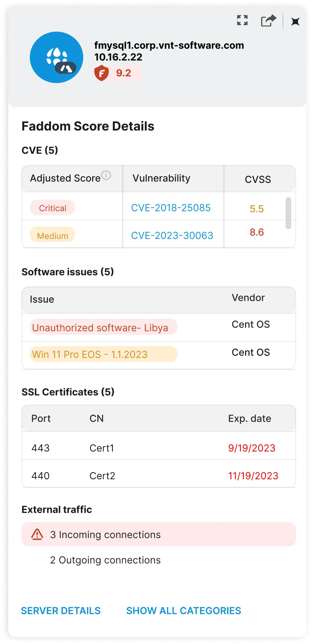Click the incoming connections warning icon

[37, 534]
